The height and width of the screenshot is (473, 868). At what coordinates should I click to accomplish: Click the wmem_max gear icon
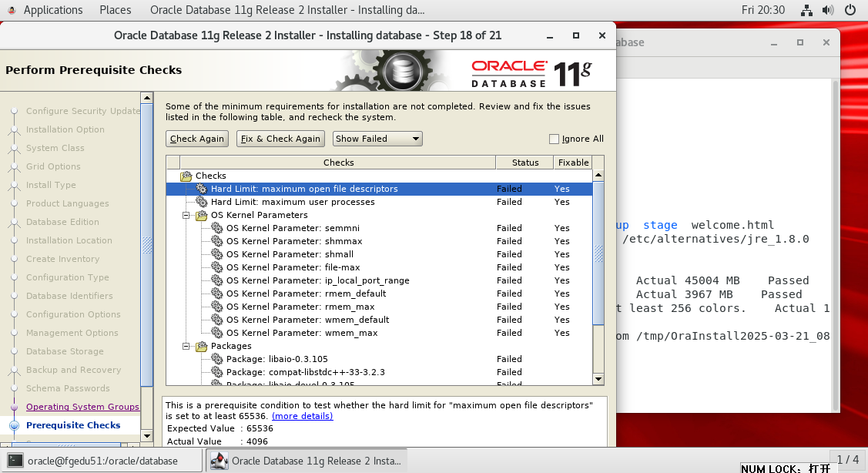click(x=217, y=333)
